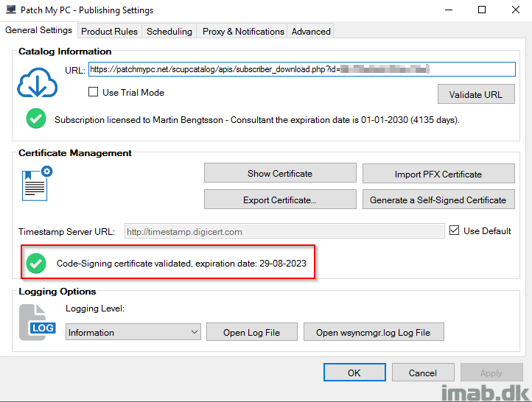Click the Cancel button
This screenshot has height=402, width=532.
(423, 373)
